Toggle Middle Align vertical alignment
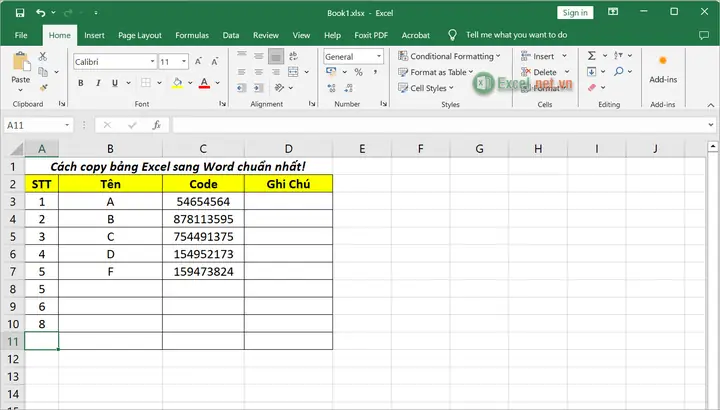This screenshot has width=720, height=410. (259, 56)
